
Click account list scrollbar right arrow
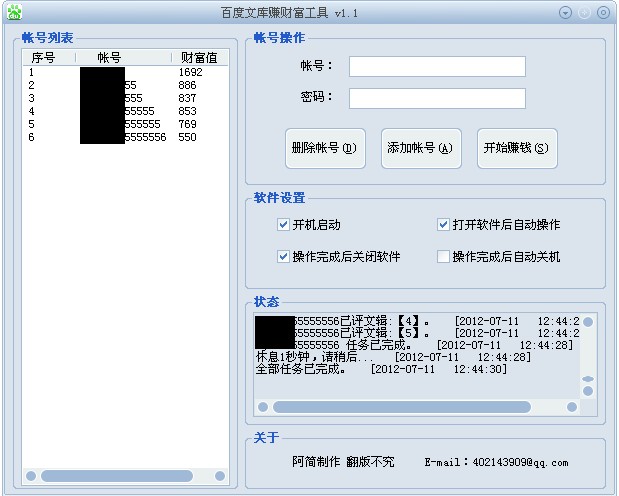(220, 476)
